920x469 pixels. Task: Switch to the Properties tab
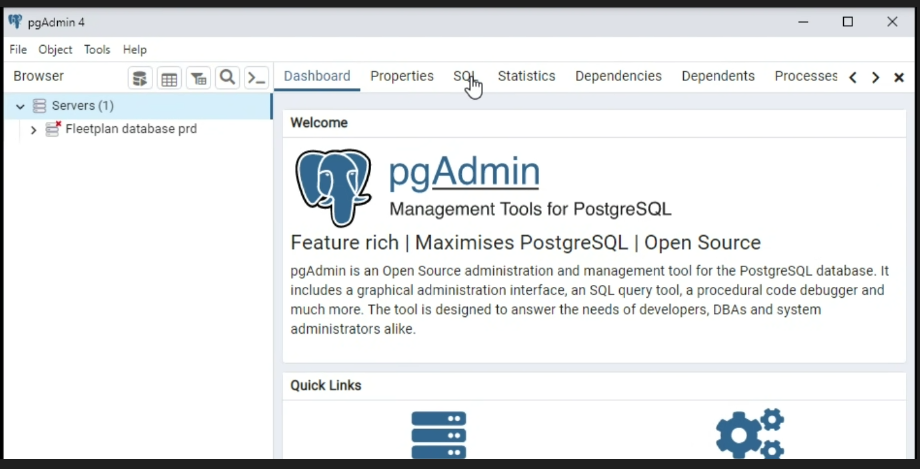coord(401,76)
